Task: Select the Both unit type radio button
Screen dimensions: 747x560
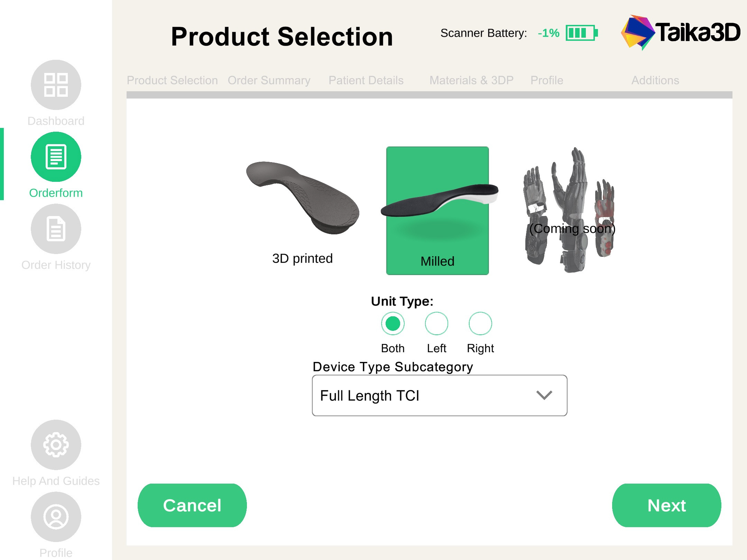Action: point(393,324)
